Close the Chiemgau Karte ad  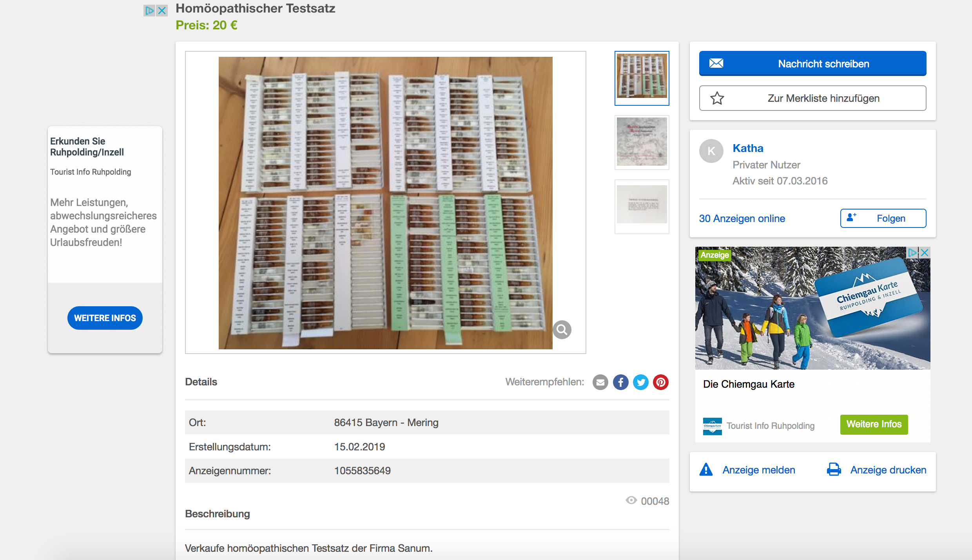coord(925,253)
